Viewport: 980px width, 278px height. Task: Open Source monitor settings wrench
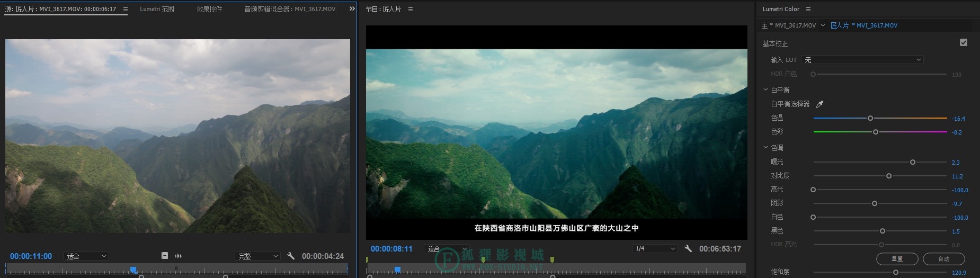tap(291, 256)
